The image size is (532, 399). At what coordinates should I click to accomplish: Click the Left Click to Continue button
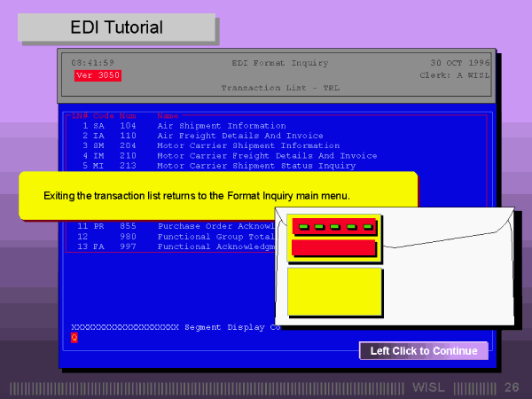pos(423,351)
